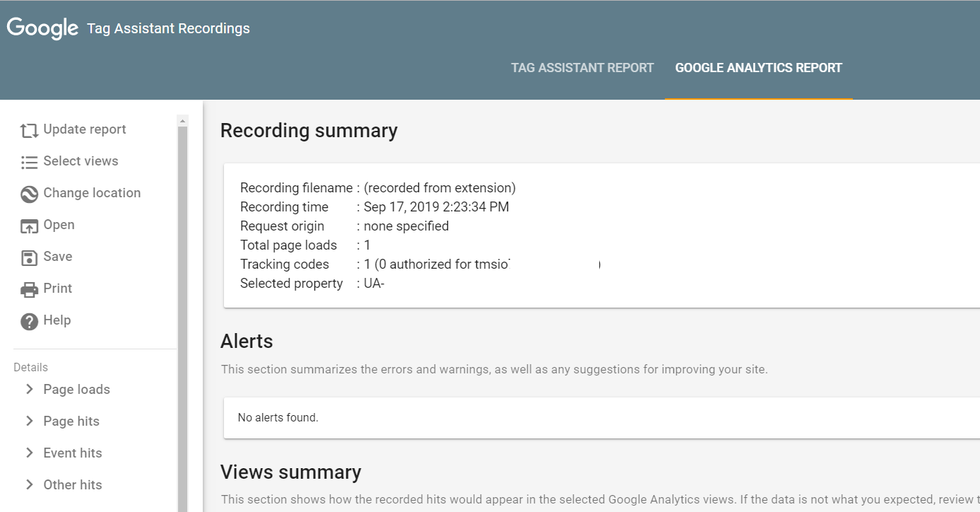Switch to the Tag Assistant Report tab

[x=582, y=68]
